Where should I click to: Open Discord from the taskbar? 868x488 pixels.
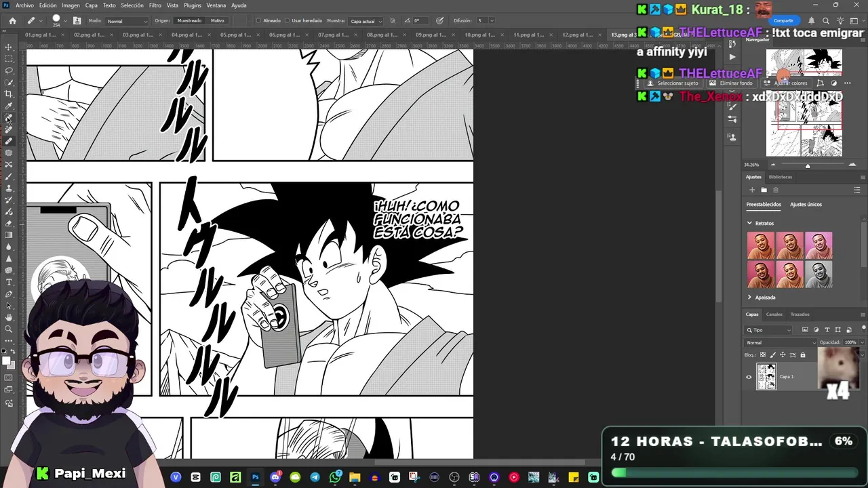(x=275, y=477)
